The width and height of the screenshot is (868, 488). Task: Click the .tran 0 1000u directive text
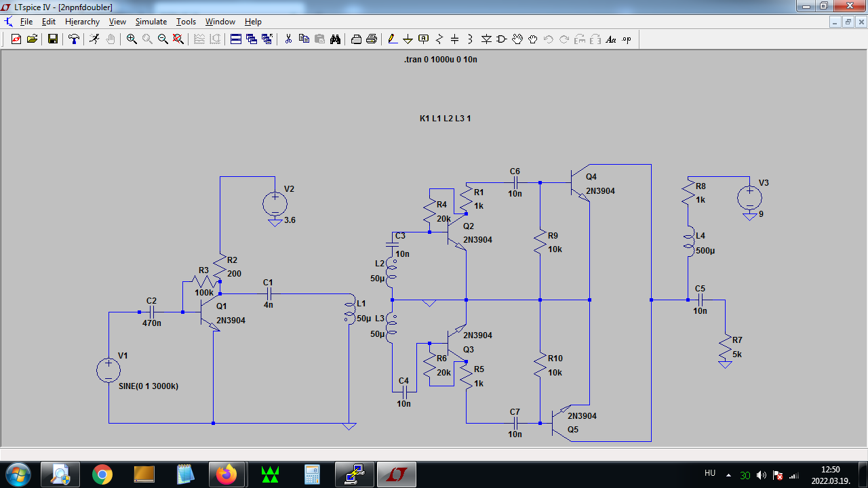coord(441,60)
